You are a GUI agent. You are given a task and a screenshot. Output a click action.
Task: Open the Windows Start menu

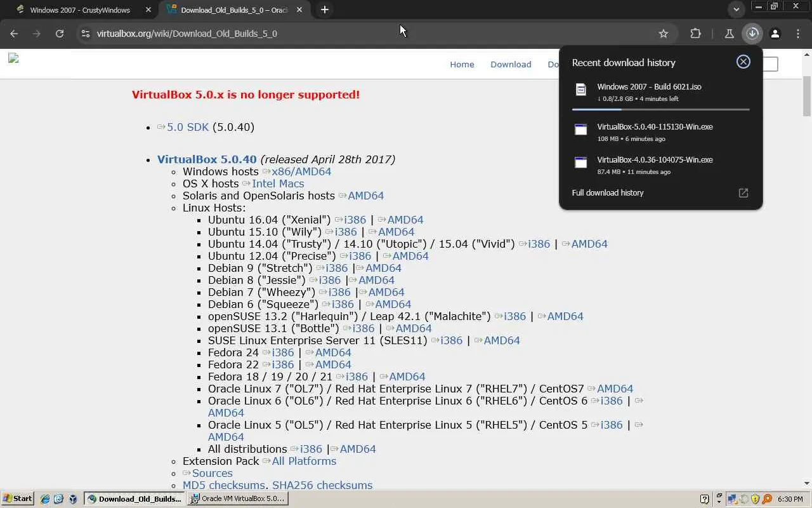pos(17,498)
